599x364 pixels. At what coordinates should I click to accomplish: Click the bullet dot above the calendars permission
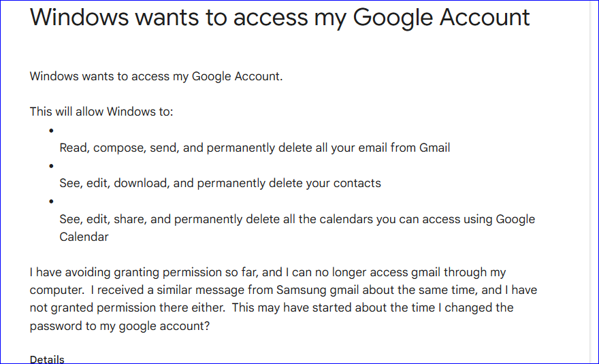(x=51, y=201)
